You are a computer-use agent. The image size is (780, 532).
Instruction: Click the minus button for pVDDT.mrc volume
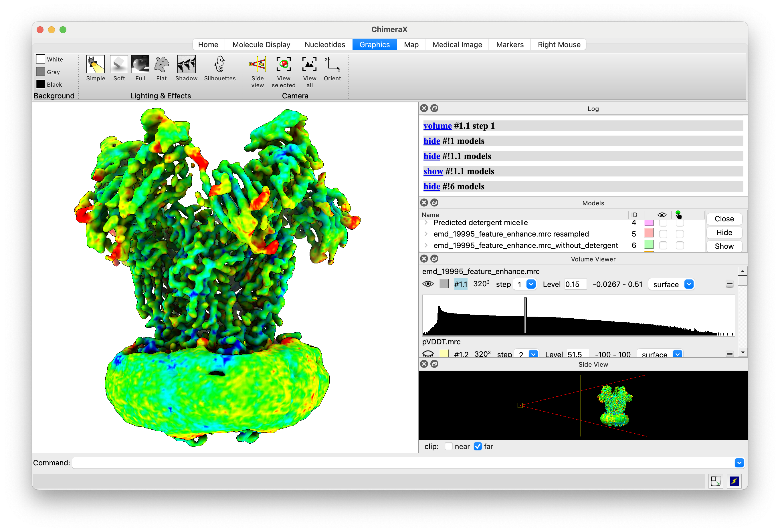coord(729,354)
